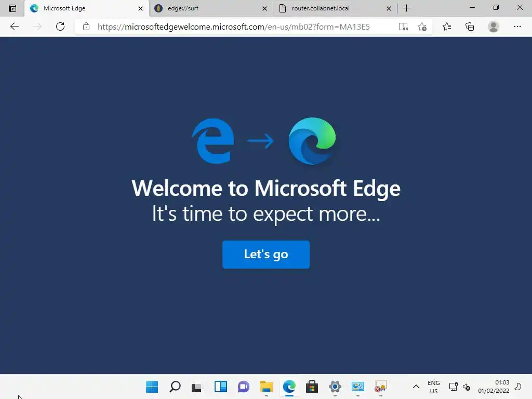Image resolution: width=532 pixels, height=399 pixels.
Task: Open muted volume tray icon
Action: pos(467,387)
